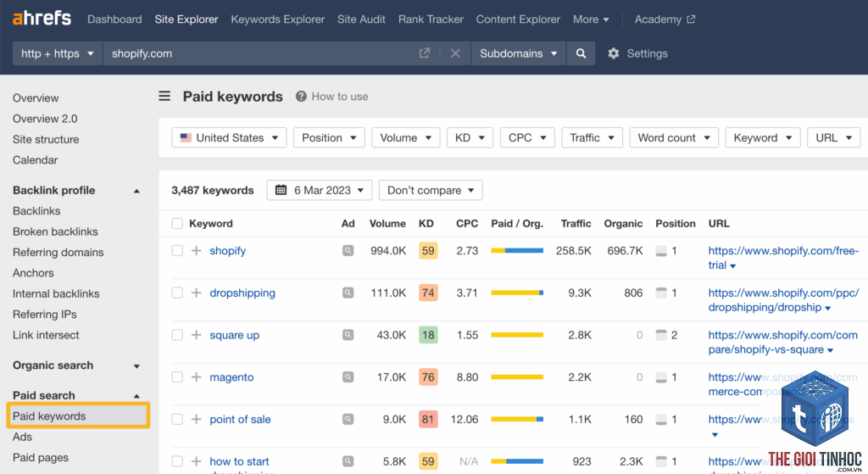Open the http + https protocol dropdown
The width and height of the screenshot is (868, 474).
coord(58,53)
